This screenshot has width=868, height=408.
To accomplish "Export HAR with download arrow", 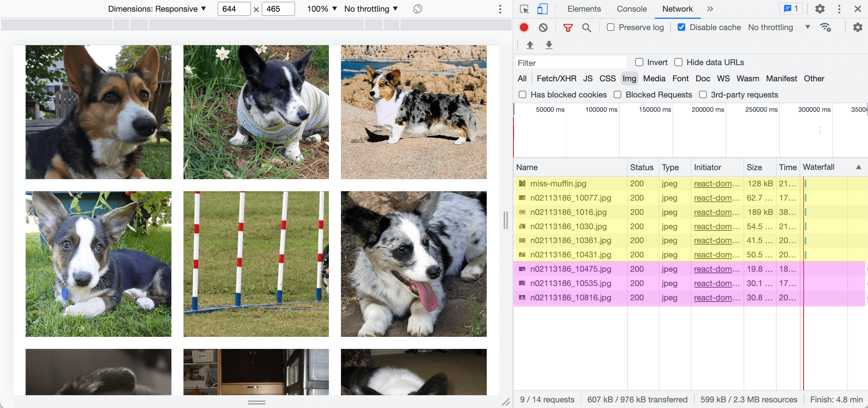I will click(x=549, y=45).
